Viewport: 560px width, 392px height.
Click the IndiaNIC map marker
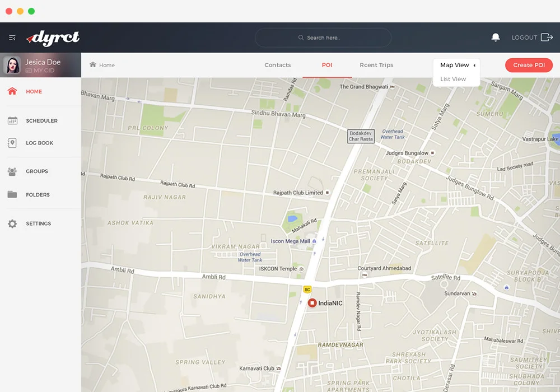tap(313, 303)
